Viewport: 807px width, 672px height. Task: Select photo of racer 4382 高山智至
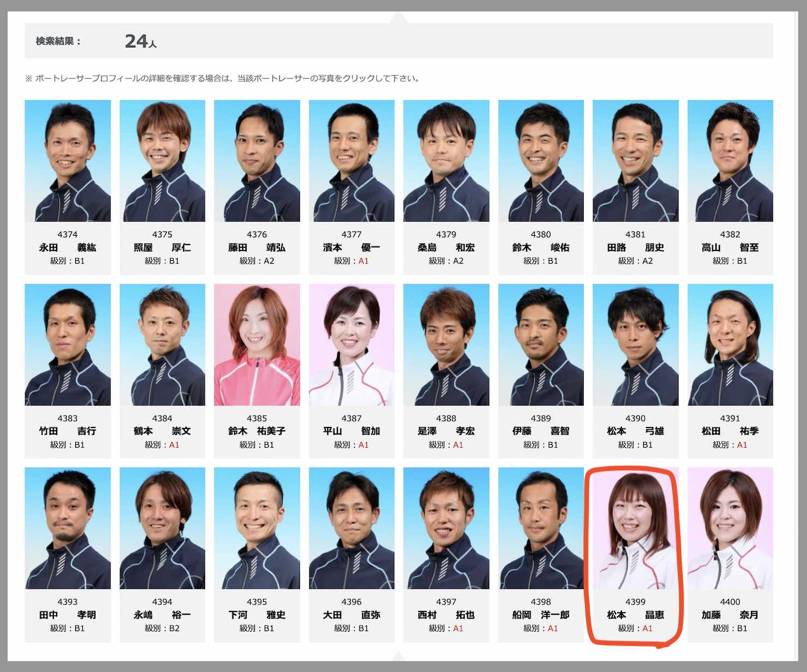point(730,161)
